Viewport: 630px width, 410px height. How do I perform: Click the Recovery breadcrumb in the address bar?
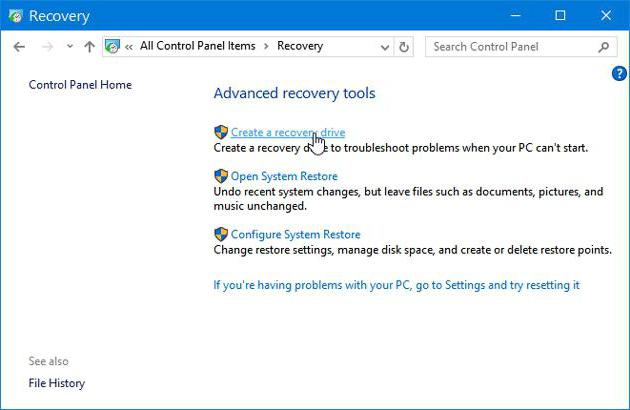(x=300, y=46)
